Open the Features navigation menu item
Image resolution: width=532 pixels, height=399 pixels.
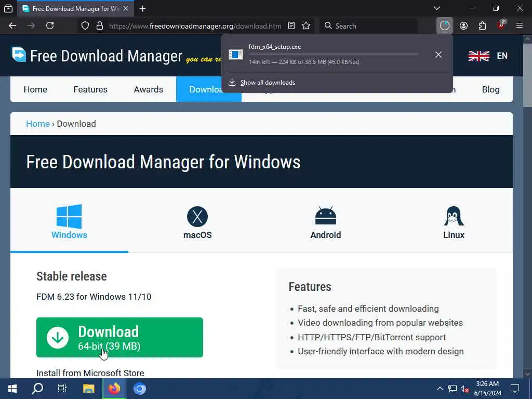tap(90, 89)
